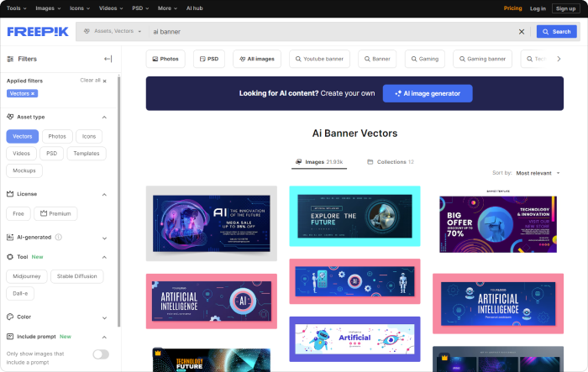This screenshot has height=372, width=588.
Task: Click the ai banner search input
Action: 332,32
